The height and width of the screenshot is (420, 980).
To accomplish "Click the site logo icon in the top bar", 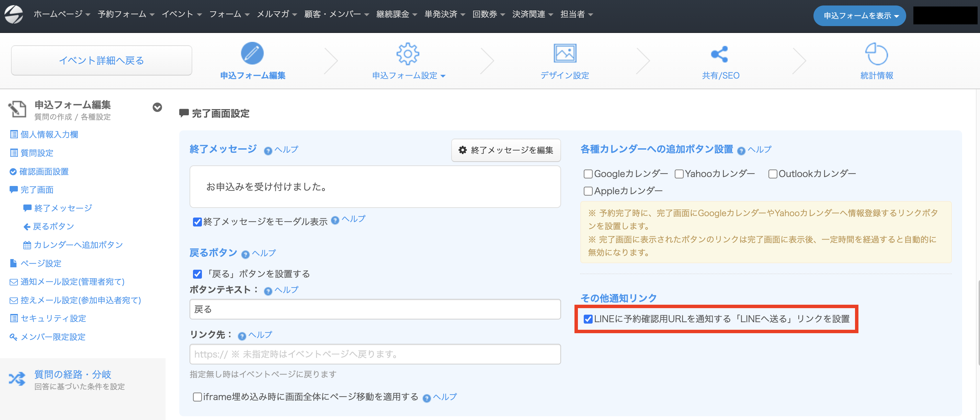I will [x=14, y=14].
